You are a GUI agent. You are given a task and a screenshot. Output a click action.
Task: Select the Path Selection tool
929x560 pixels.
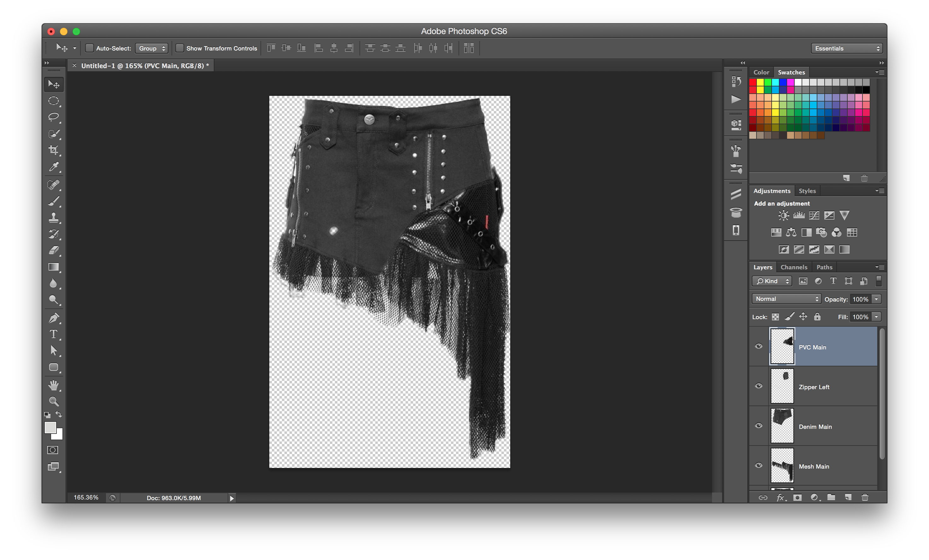(x=54, y=351)
